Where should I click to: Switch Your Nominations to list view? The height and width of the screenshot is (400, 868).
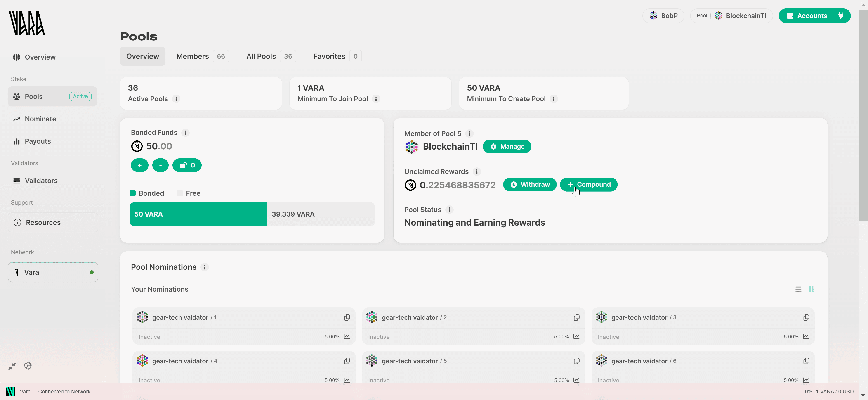click(798, 289)
